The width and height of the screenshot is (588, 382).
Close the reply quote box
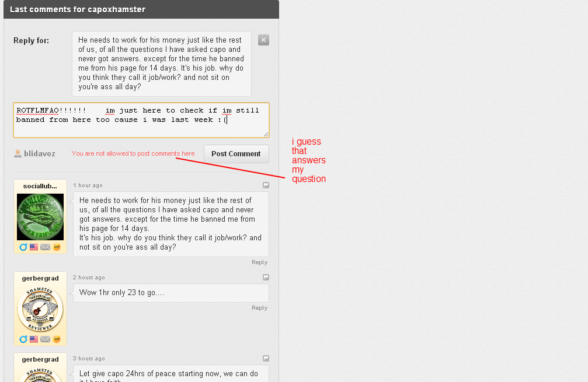pos(263,40)
